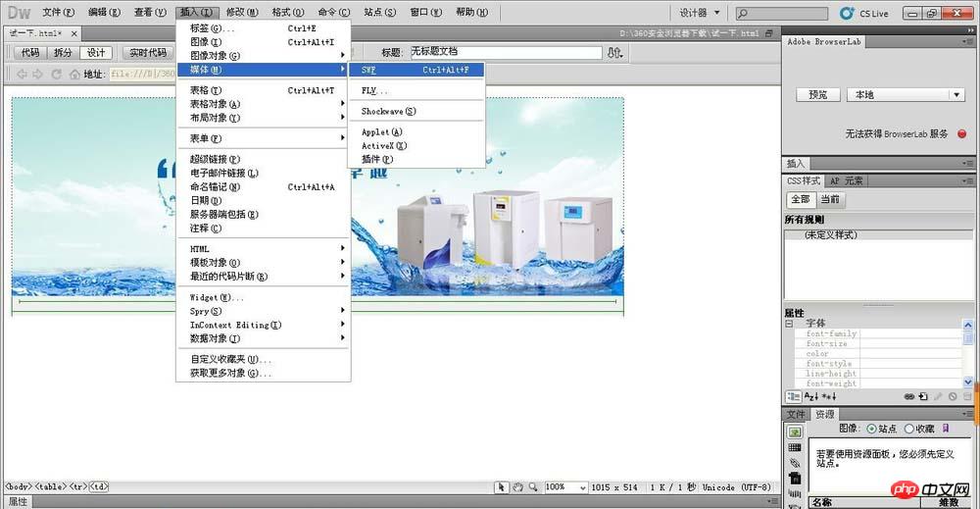Switch to the AP 元素 tab
Image resolution: width=980 pixels, height=509 pixels.
pos(847,181)
